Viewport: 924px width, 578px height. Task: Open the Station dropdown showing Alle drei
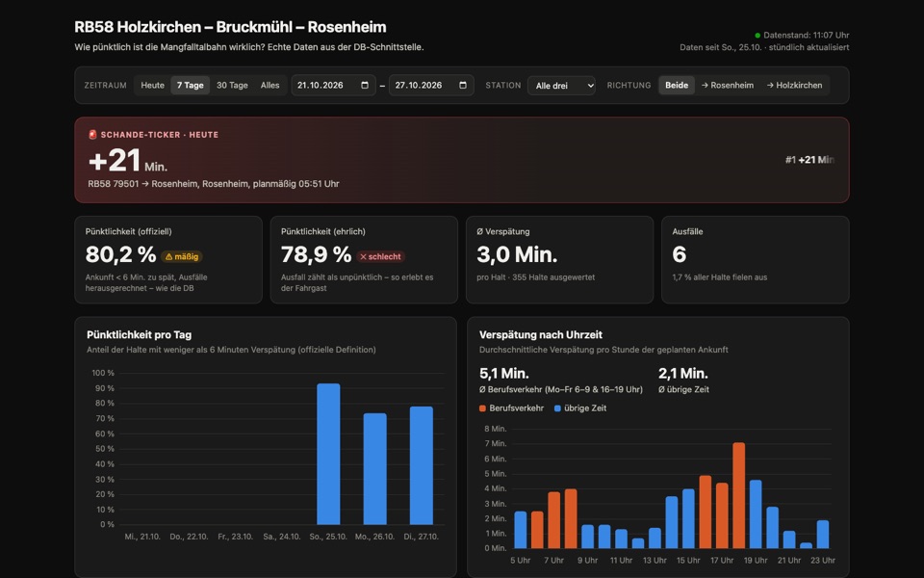(x=561, y=86)
